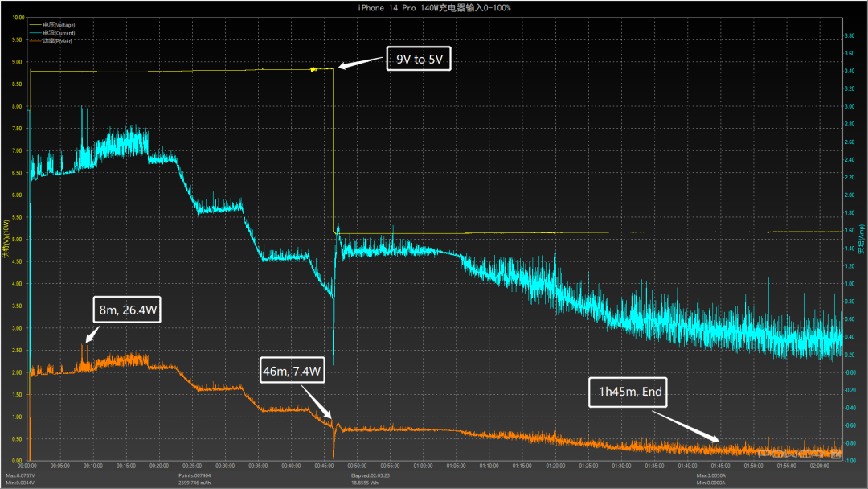Click the 3.50 left axis label
Viewport: 868px width, 489px height.
click(x=17, y=306)
